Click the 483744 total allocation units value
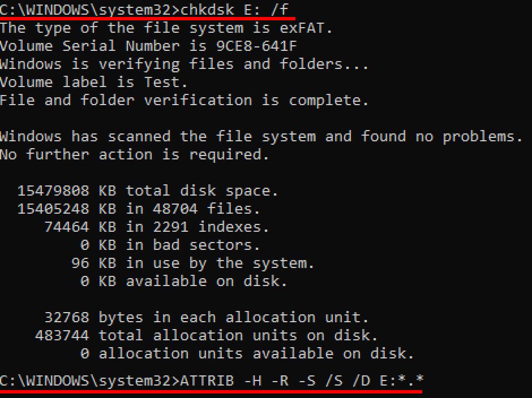This screenshot has width=532, height=398. [x=62, y=335]
